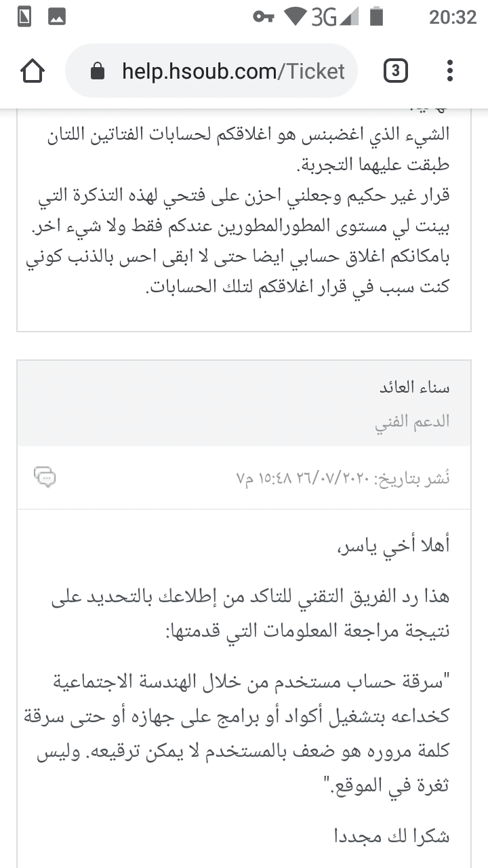Tap the VPN key icon in status bar

click(x=263, y=18)
